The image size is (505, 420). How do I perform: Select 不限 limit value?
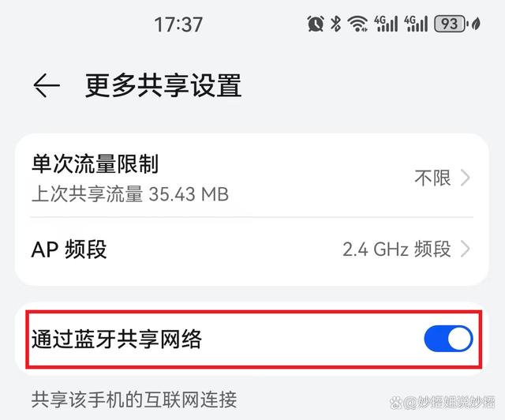click(x=432, y=178)
